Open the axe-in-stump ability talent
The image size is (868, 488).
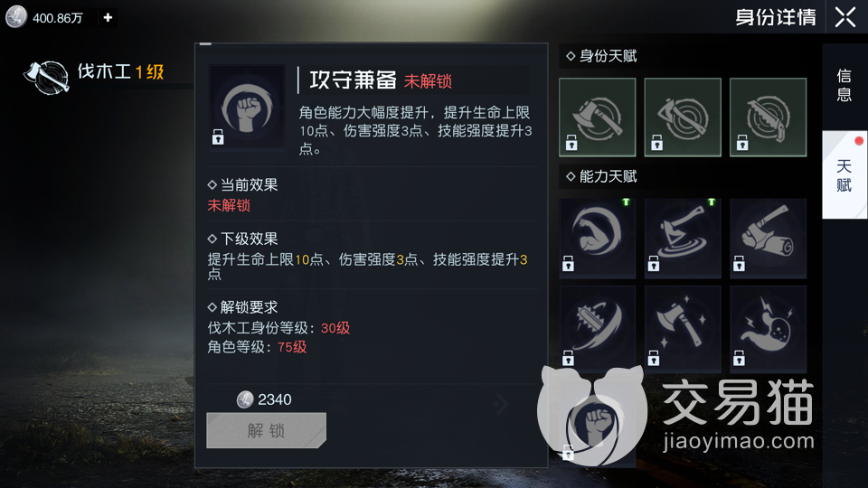click(683, 238)
